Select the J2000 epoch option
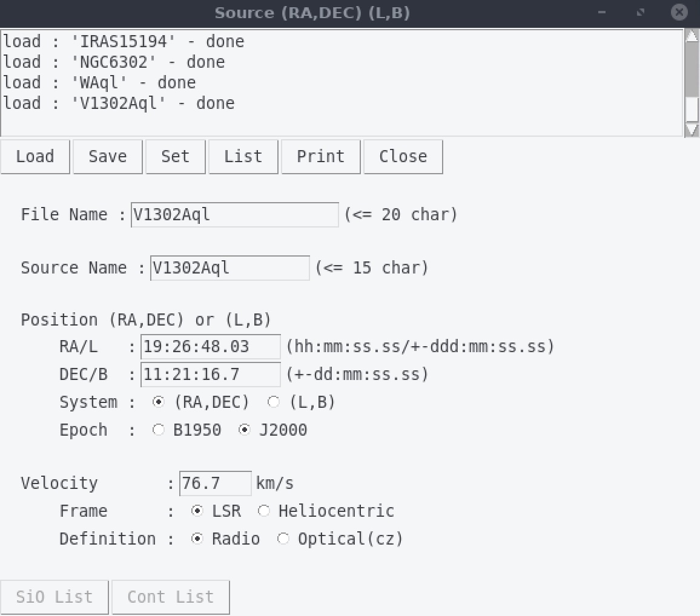Screen dimensions: 700x616 pos(245,430)
